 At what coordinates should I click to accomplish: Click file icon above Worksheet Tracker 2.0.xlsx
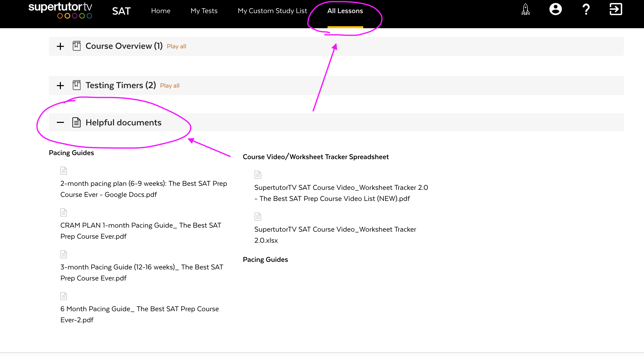click(x=258, y=217)
